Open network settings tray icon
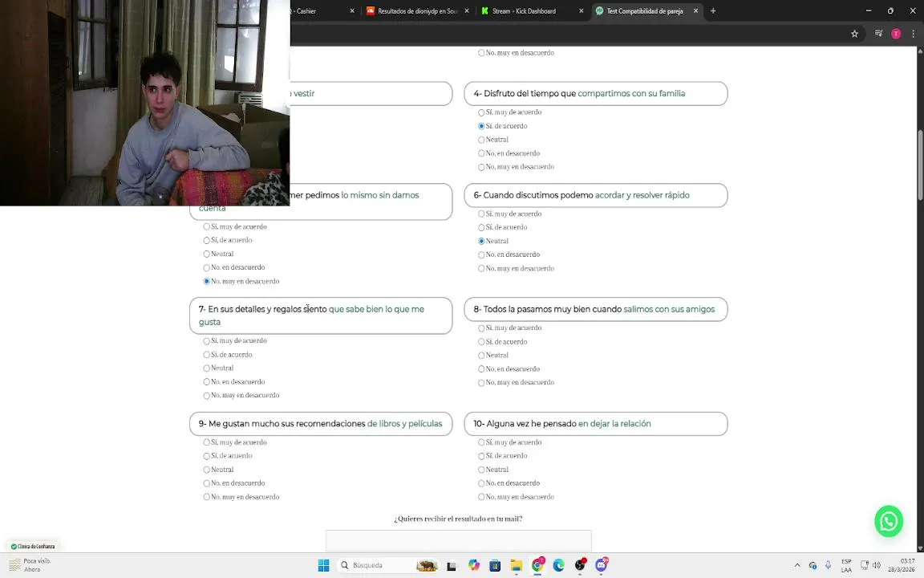924x578 pixels. click(865, 565)
